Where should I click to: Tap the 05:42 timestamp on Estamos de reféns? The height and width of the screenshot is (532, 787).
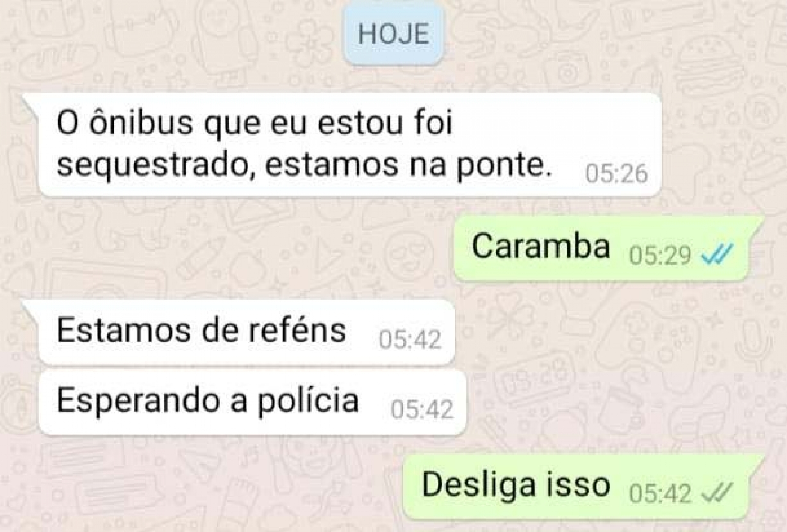coord(409,339)
